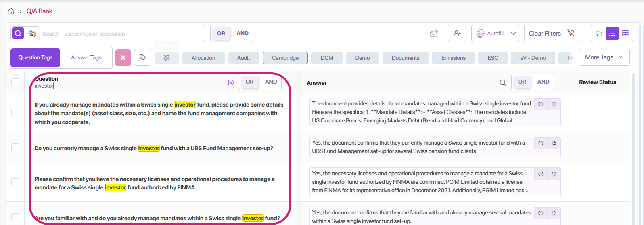
Task: Filter by the ESG tag
Action: click(x=493, y=58)
